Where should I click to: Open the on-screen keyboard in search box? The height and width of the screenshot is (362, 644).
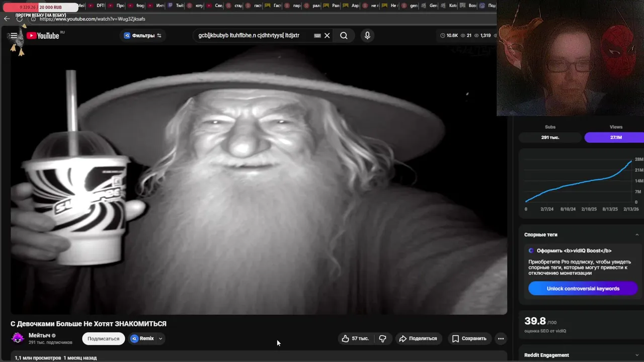pyautogui.click(x=317, y=36)
